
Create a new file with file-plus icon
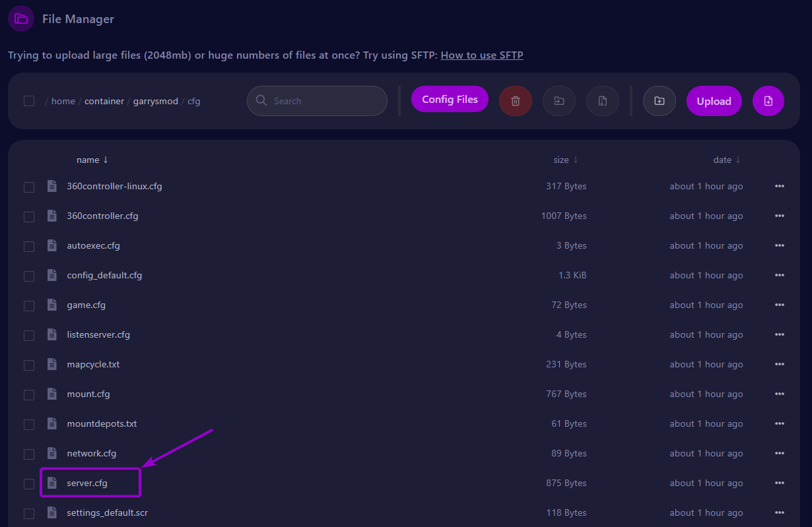(768, 101)
